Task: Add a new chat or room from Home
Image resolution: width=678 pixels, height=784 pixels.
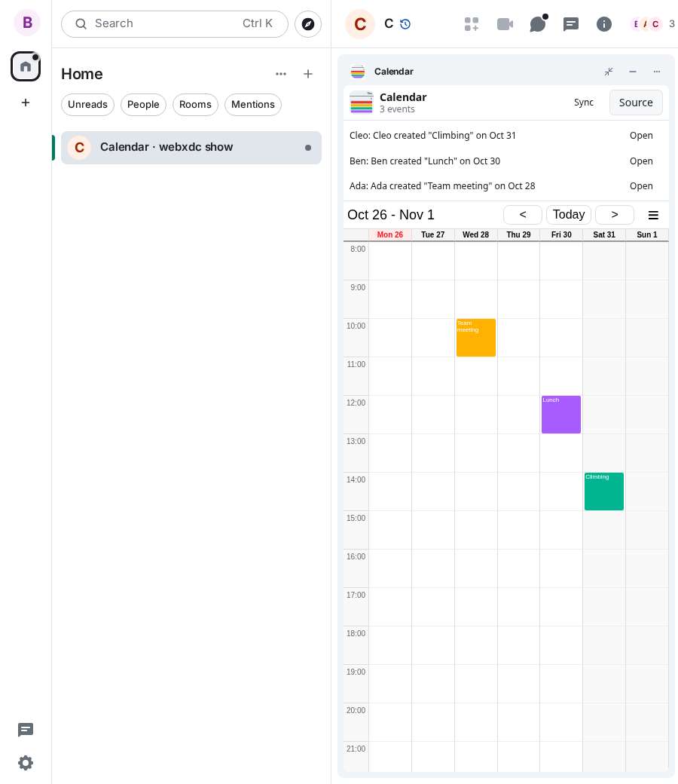Action: click(308, 74)
